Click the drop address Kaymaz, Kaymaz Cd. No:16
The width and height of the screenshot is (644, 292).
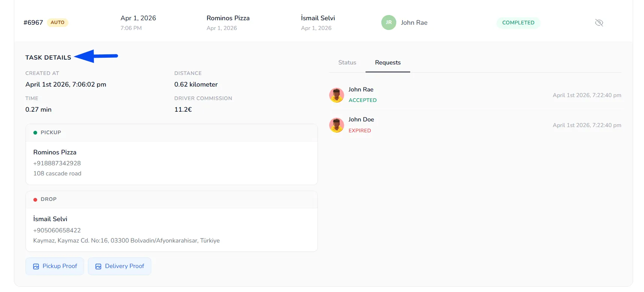126,241
